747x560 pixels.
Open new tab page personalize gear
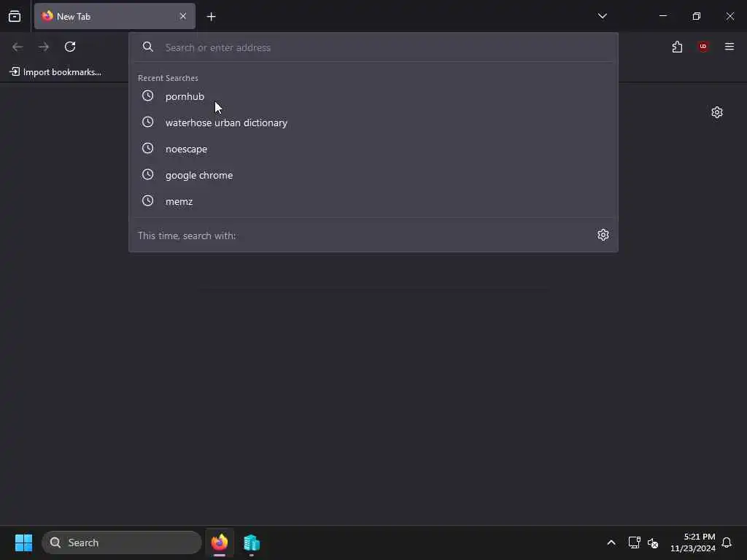tap(716, 112)
